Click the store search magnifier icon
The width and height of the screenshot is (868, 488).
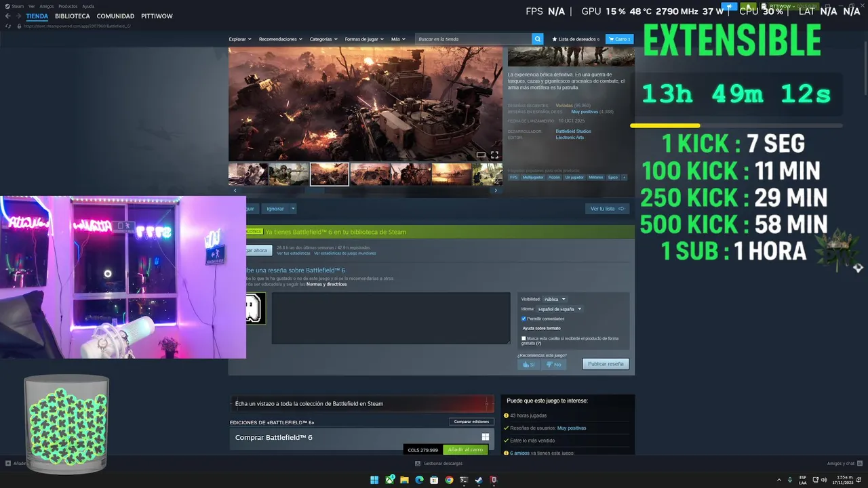click(x=538, y=39)
